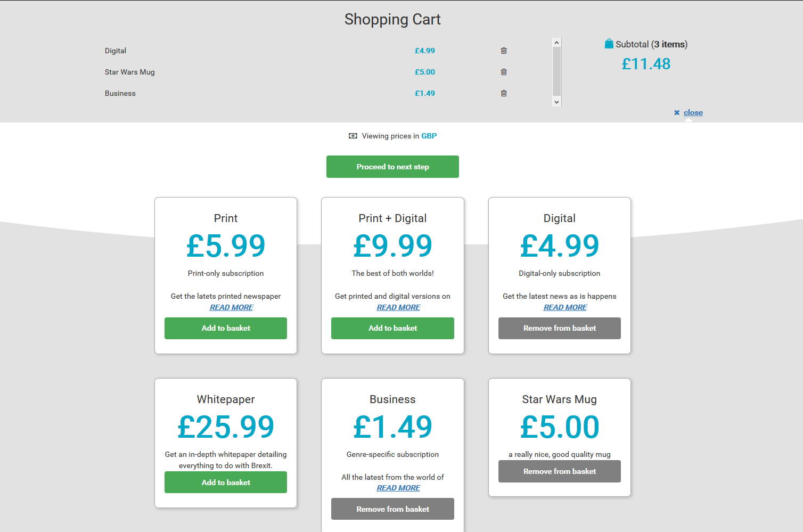Click the banknote icon beside Viewing prices
Viewport: 803px width, 532px height.
(353, 136)
